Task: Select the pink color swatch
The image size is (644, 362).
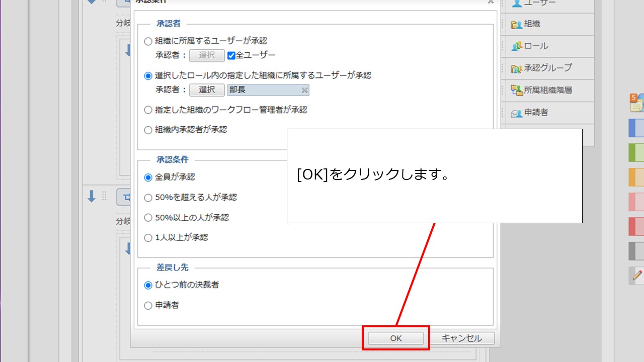Action: 636,202
